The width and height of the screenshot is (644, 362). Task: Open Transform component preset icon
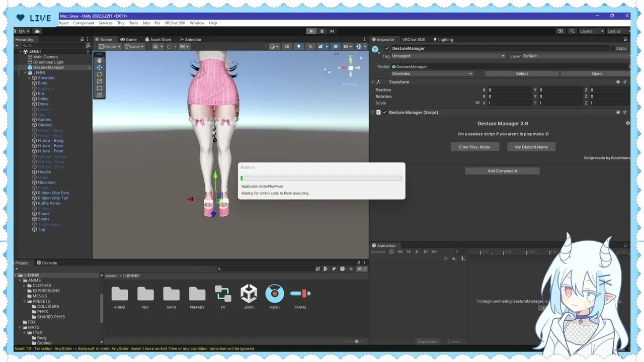click(624, 82)
